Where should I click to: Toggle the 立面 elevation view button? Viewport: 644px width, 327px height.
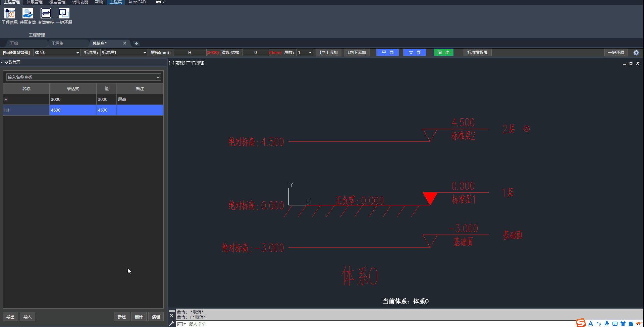click(x=415, y=53)
